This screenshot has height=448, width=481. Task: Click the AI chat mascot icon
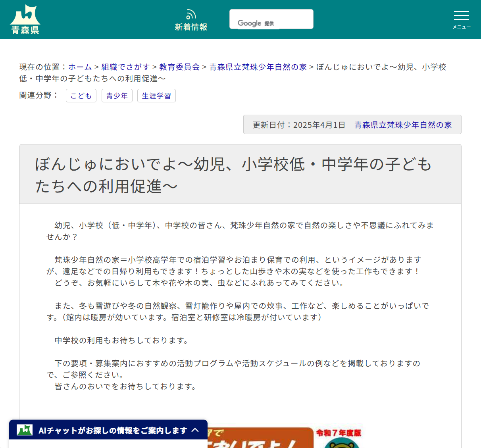point(25,430)
